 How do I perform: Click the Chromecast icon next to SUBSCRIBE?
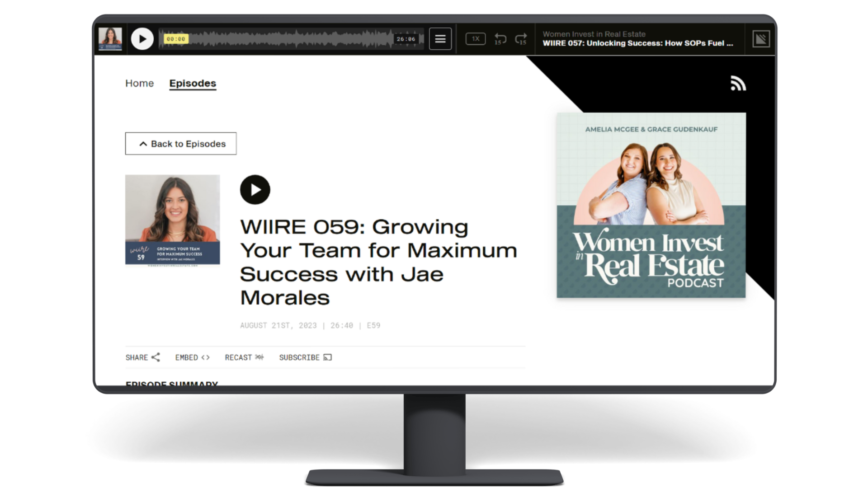[x=328, y=357]
